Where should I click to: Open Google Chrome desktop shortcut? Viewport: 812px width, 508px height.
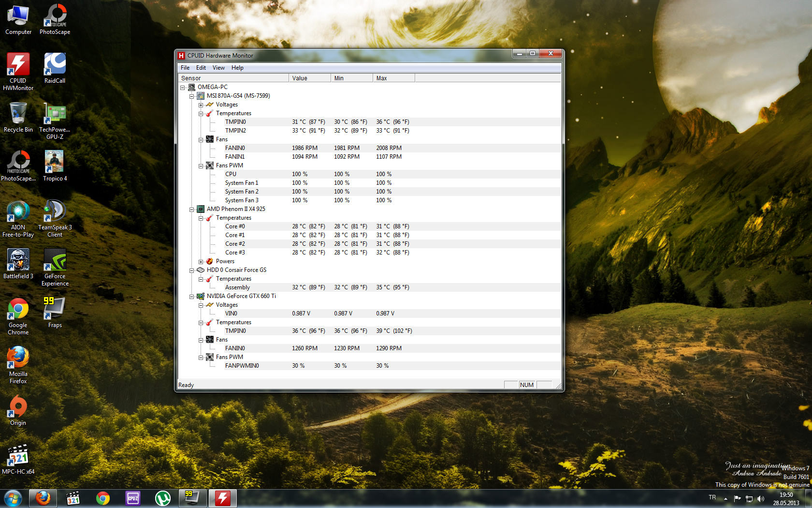[x=18, y=316]
